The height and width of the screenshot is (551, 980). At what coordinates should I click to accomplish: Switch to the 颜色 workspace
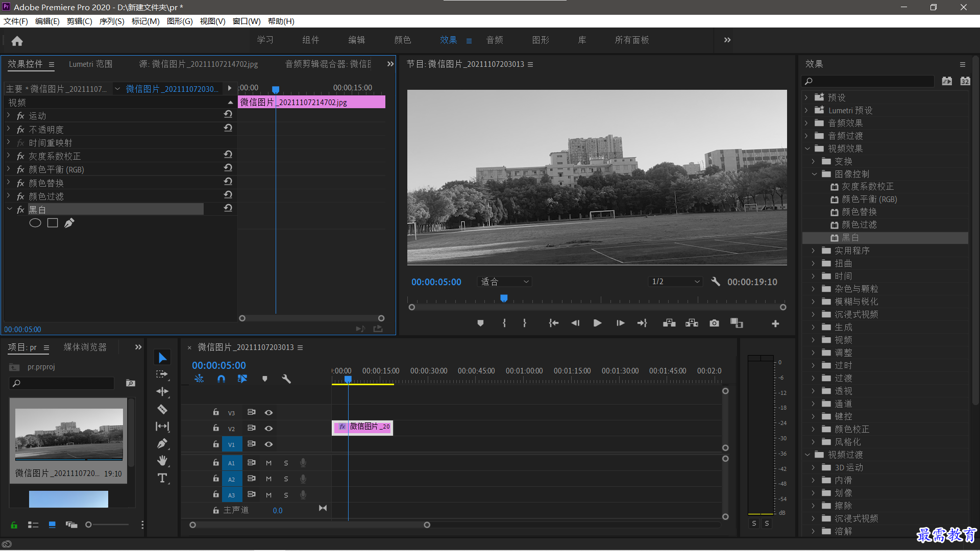point(403,40)
